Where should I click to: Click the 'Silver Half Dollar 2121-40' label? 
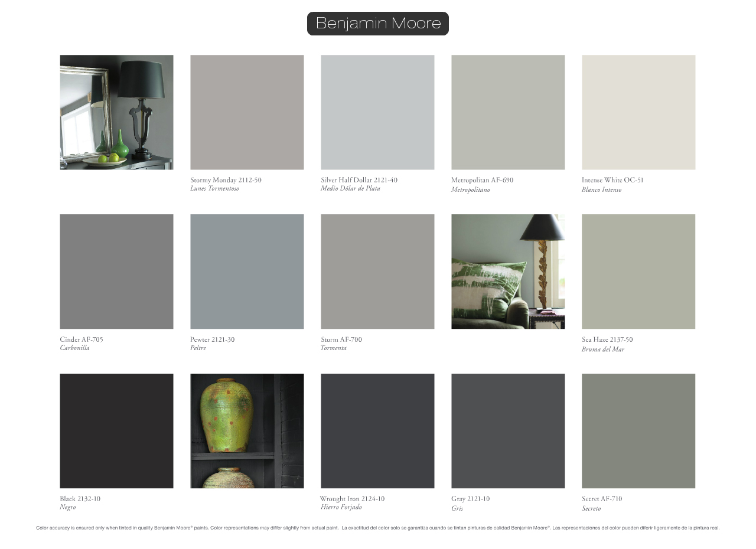tap(359, 180)
